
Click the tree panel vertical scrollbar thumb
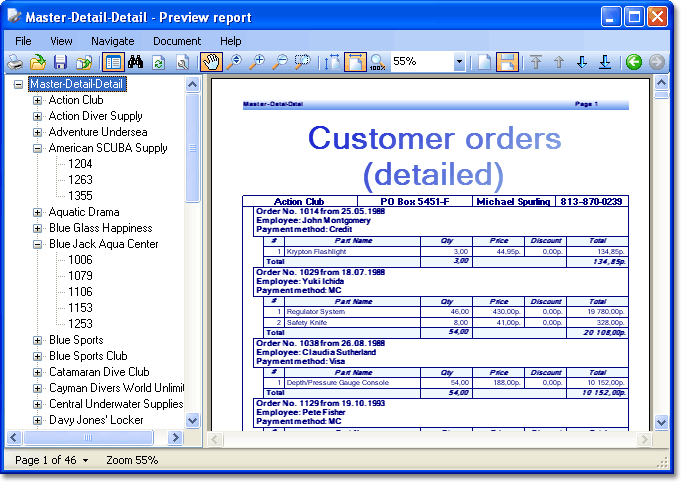[192, 148]
